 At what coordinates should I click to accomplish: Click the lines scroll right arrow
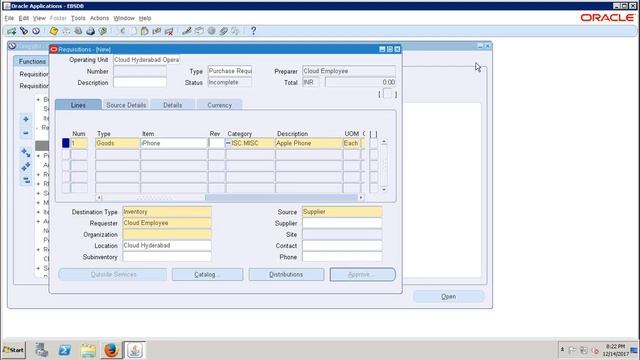click(x=360, y=198)
